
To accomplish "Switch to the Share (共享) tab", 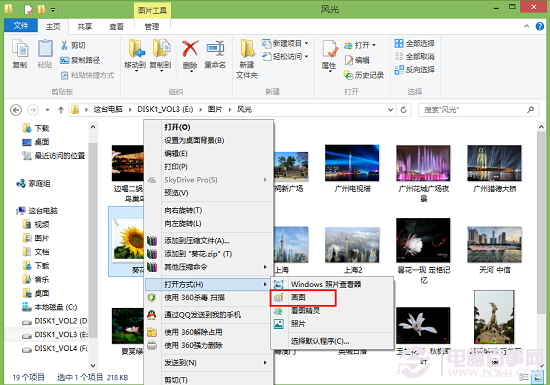I will click(x=85, y=26).
